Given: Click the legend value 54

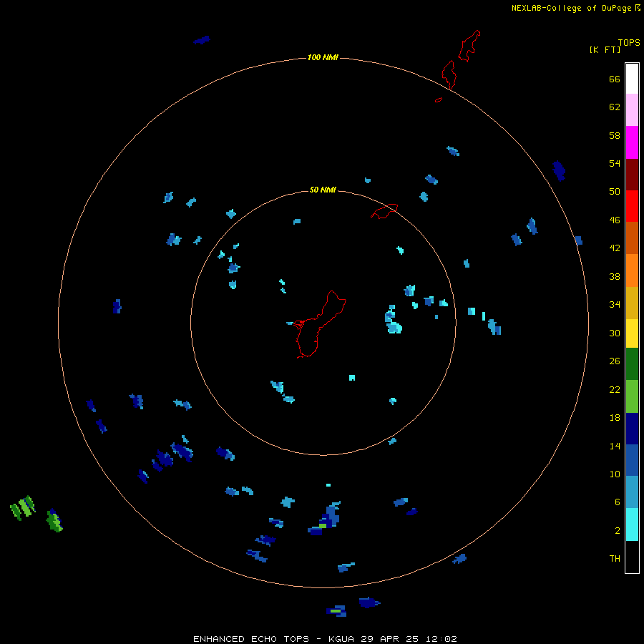Looking at the screenshot, I should coord(615,163).
